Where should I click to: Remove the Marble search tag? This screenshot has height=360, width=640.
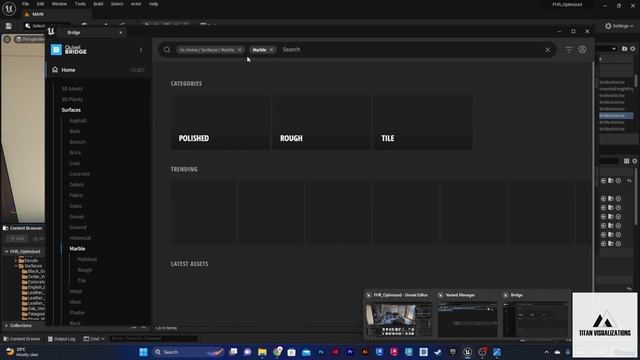(271, 50)
